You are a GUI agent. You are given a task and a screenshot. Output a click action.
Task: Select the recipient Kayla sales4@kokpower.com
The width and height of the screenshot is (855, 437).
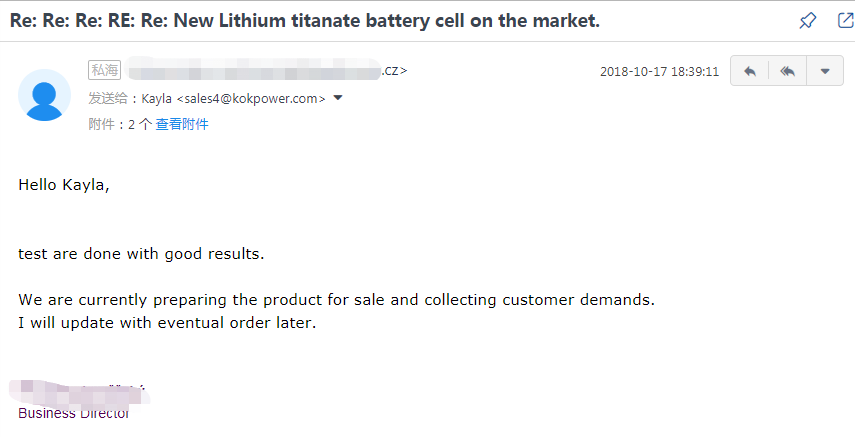(x=233, y=99)
